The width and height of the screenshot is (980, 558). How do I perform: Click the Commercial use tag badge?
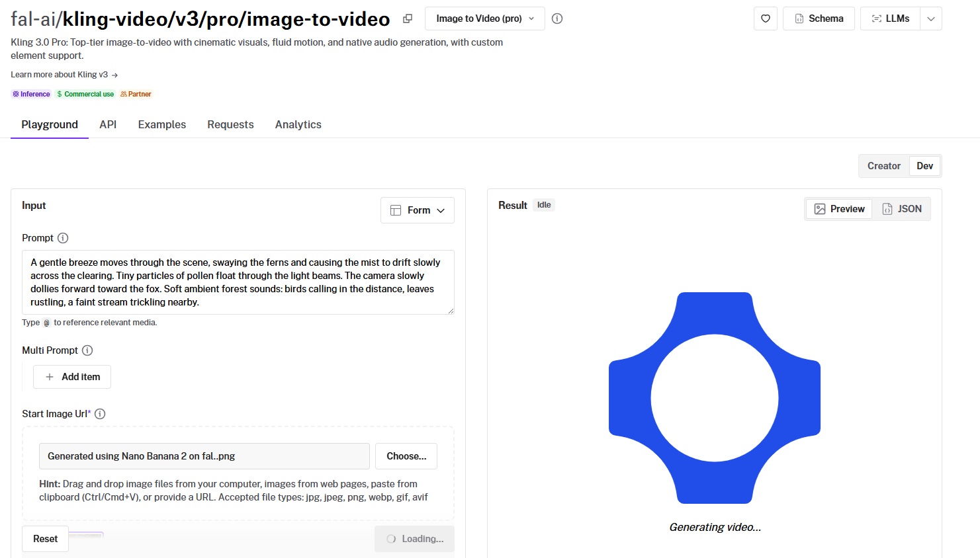85,94
